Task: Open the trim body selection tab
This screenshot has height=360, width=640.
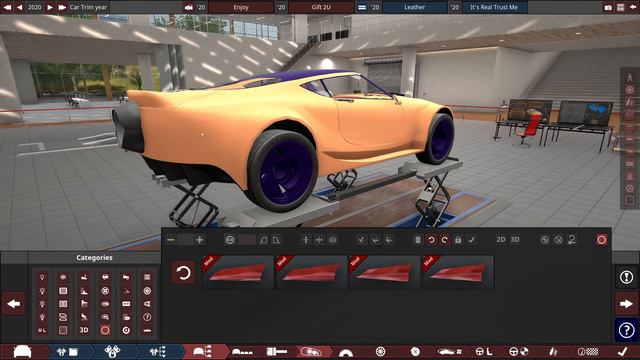Action: click(x=203, y=351)
